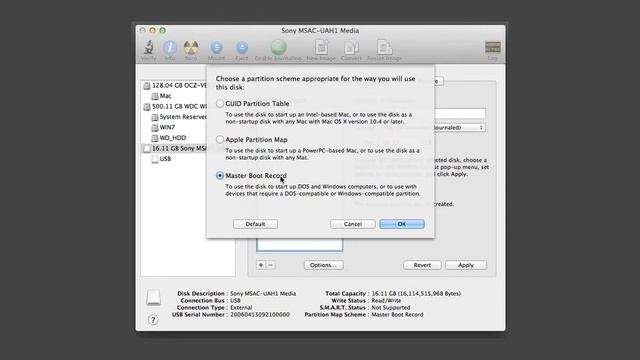This screenshot has width=640, height=360.
Task: Click the USB Serial Number value
Action: pos(260,315)
